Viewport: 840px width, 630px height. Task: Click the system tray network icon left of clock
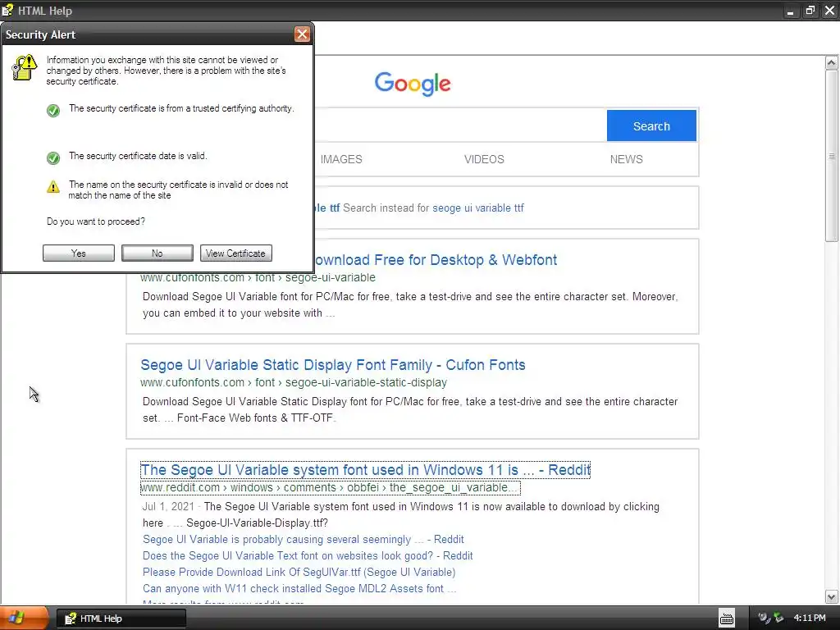[779, 618]
